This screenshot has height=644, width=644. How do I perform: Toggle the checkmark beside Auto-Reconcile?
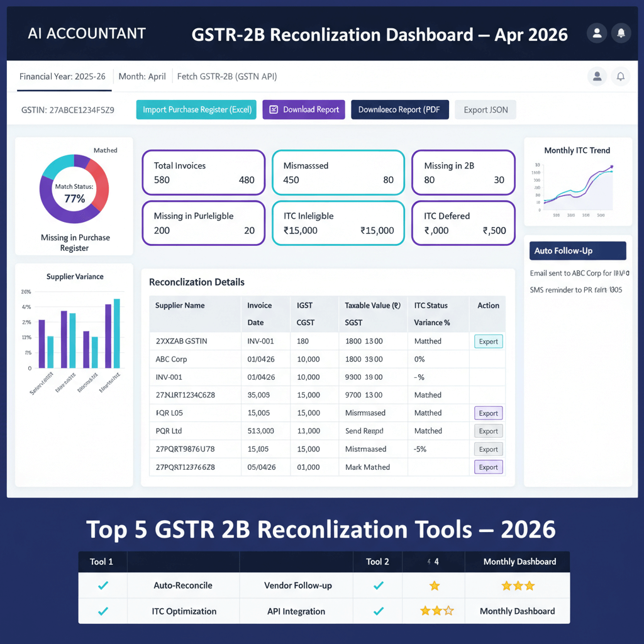(x=103, y=586)
